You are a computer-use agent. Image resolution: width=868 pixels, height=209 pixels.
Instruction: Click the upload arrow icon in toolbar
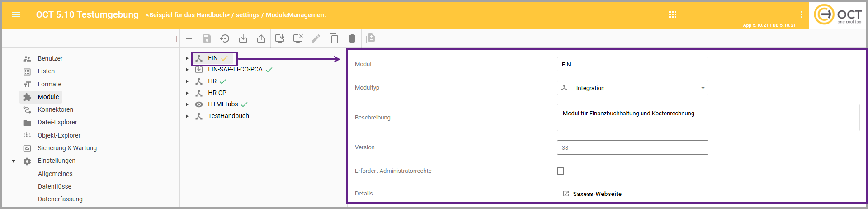(261, 38)
